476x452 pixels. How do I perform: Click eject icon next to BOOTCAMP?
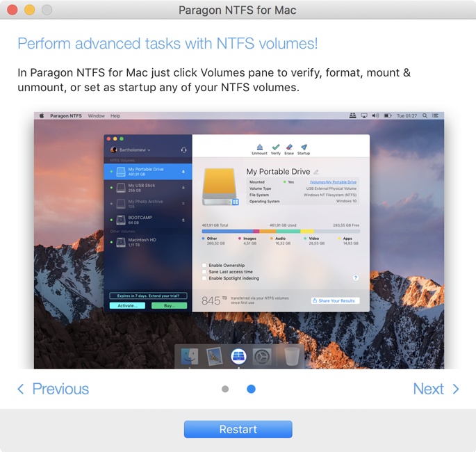click(x=183, y=220)
